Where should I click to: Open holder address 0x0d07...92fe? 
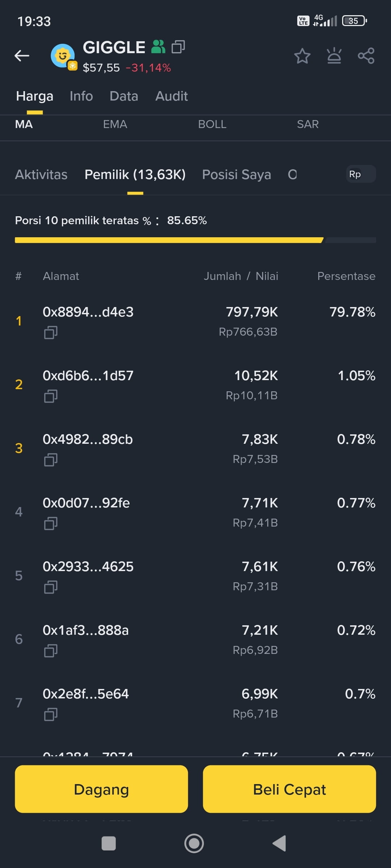pyautogui.click(x=86, y=503)
